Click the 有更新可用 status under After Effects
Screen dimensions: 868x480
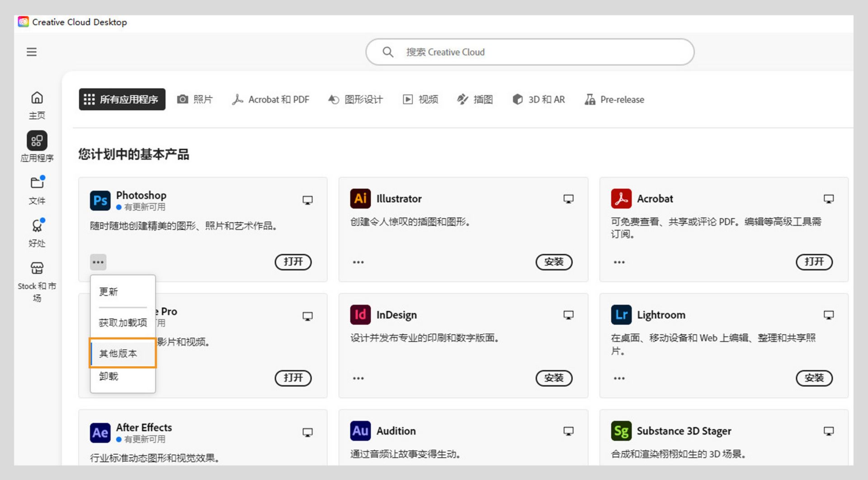[x=141, y=439]
